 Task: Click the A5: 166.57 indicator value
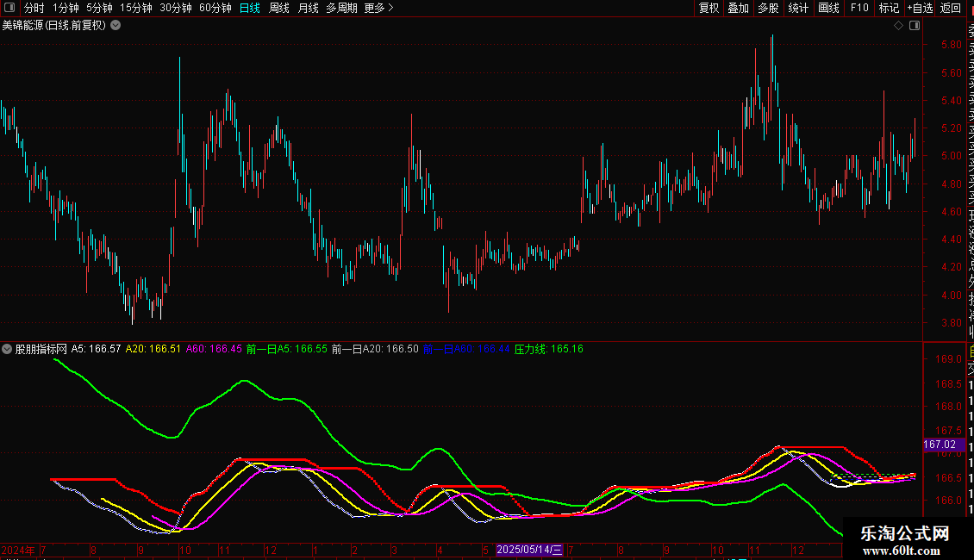97,349
